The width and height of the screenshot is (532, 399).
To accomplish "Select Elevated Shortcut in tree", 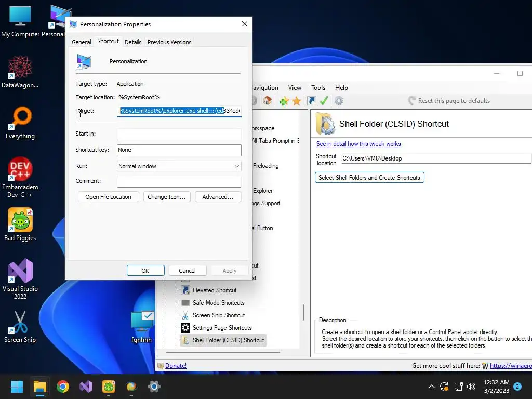I will point(215,290).
